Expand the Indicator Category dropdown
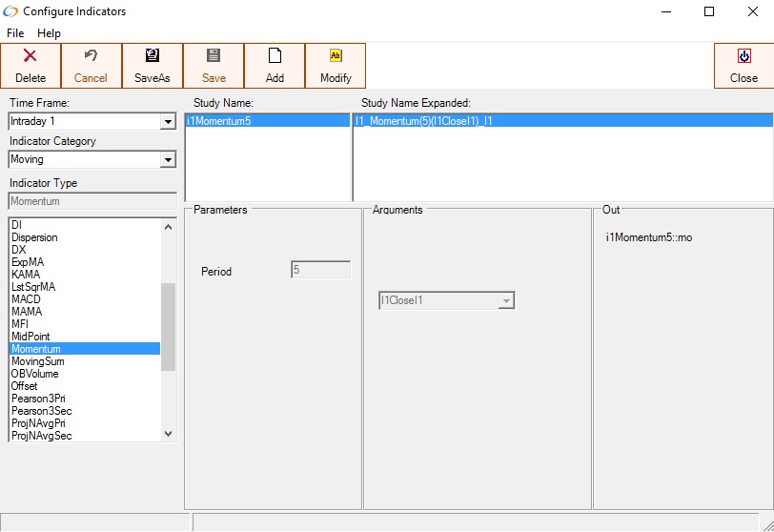 tap(168, 160)
